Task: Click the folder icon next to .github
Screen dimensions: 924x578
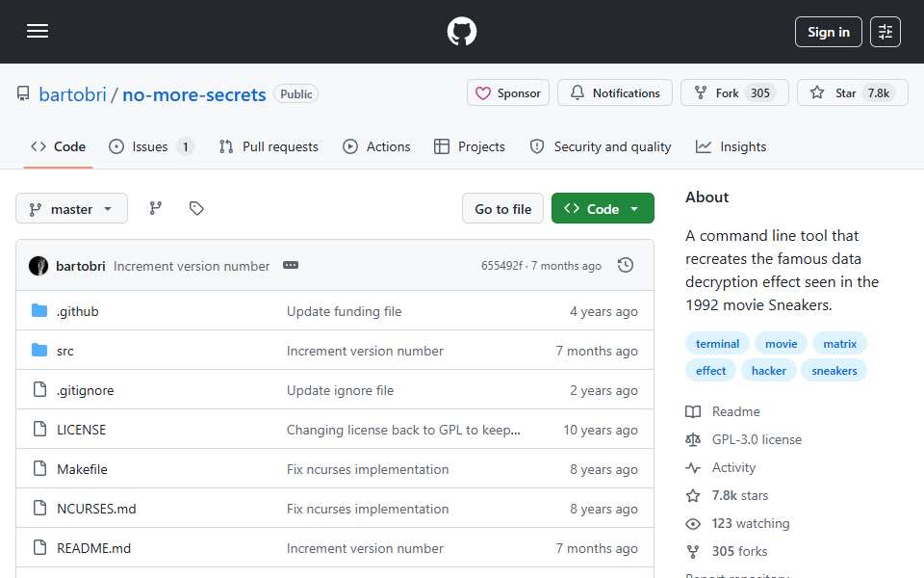Action: pos(39,310)
